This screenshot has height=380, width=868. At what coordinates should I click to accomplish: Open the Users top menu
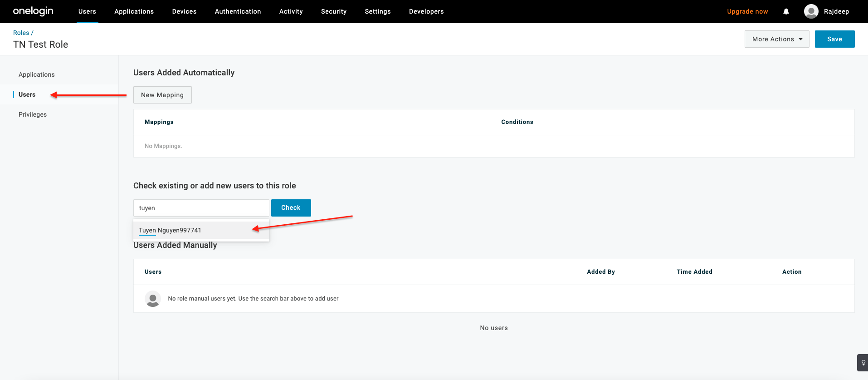(x=87, y=11)
